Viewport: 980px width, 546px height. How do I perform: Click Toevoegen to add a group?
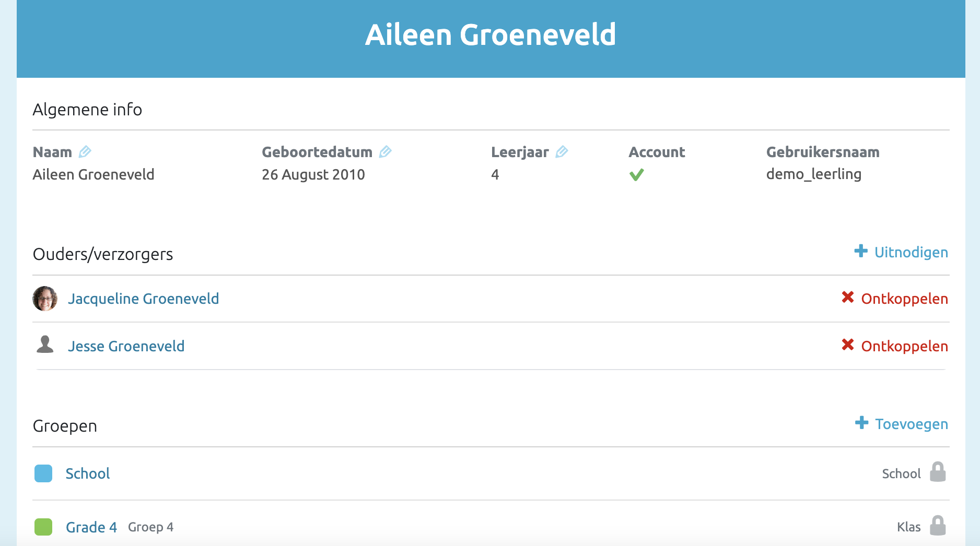(x=912, y=424)
